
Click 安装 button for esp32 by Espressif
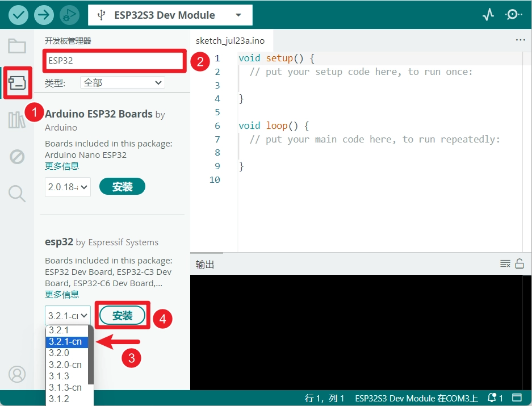[122, 316]
